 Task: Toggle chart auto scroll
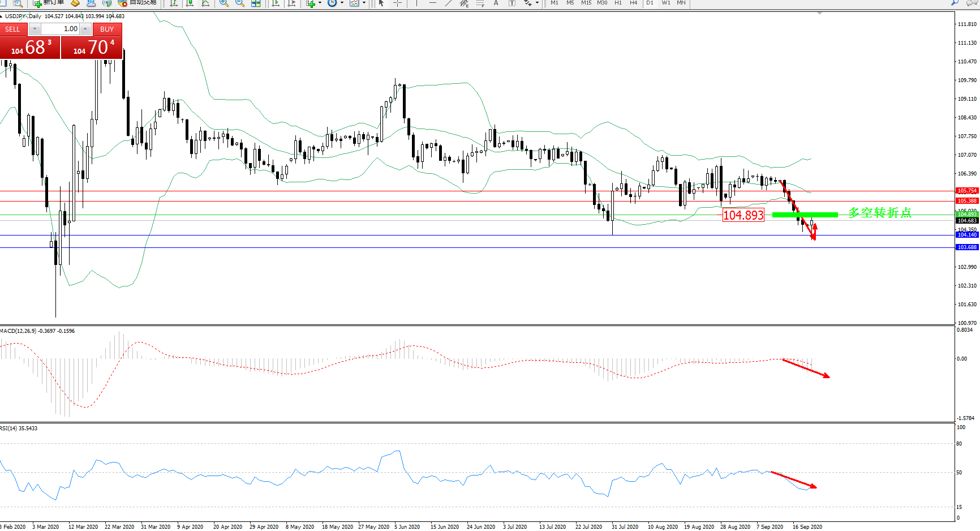276,3
